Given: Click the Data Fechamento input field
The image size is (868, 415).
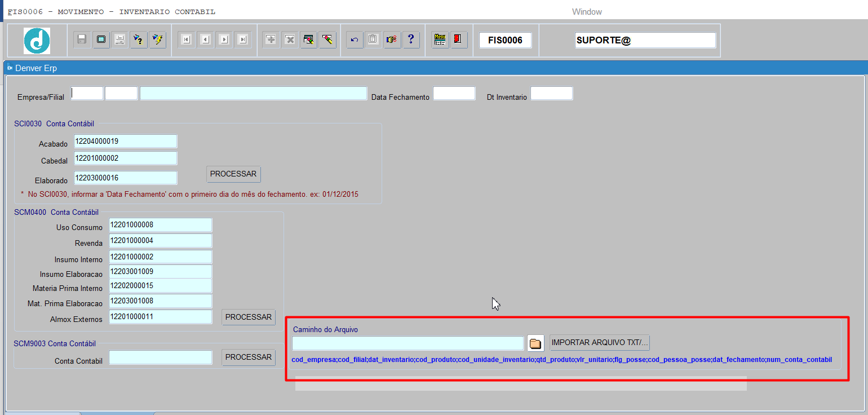Looking at the screenshot, I should coord(454,94).
